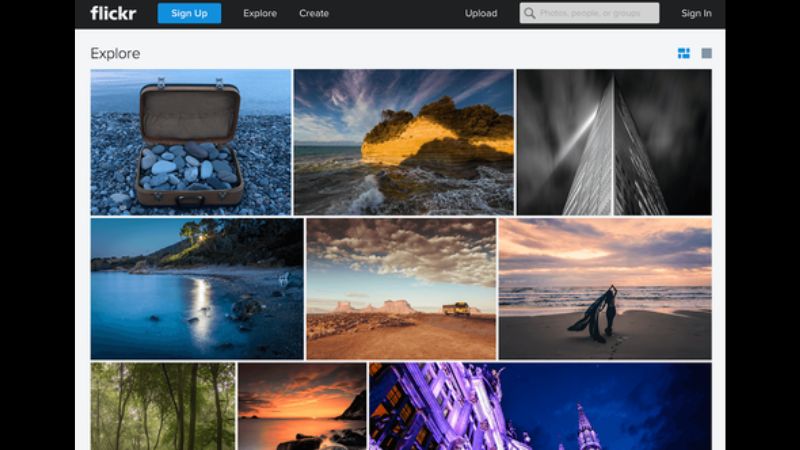Image resolution: width=800 pixels, height=450 pixels.
Task: Open the purple-lit cathedral night photo
Action: pos(540,405)
